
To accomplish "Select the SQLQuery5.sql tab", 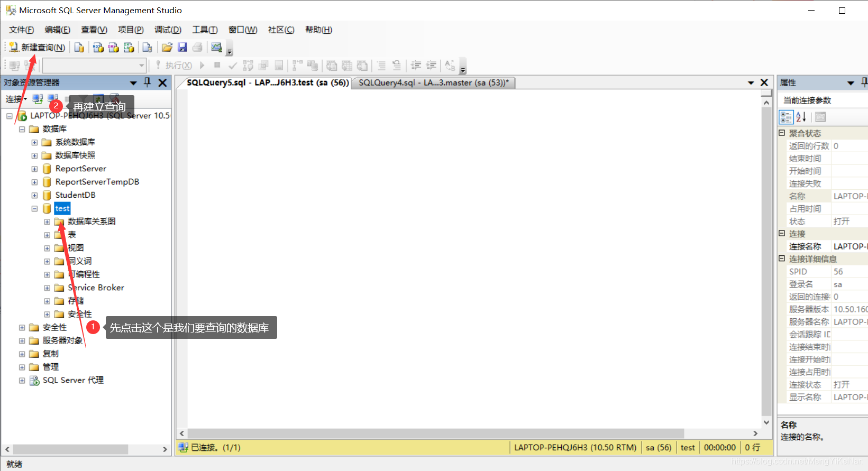I will point(268,82).
